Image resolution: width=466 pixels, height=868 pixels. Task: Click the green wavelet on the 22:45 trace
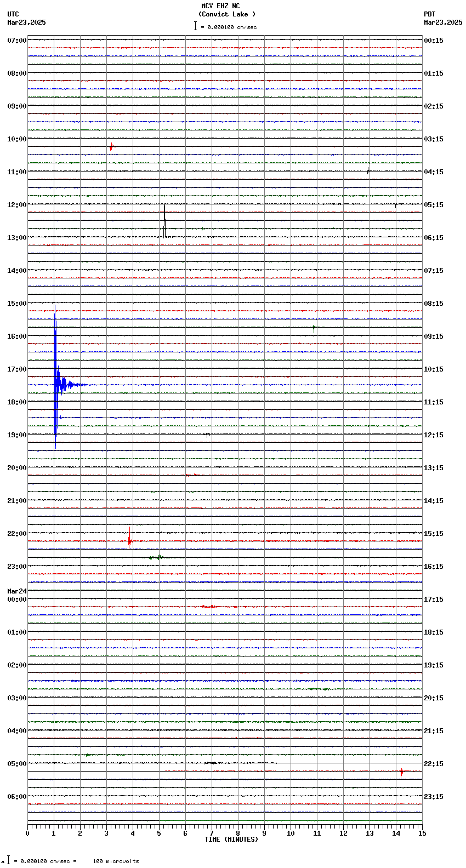(x=159, y=557)
